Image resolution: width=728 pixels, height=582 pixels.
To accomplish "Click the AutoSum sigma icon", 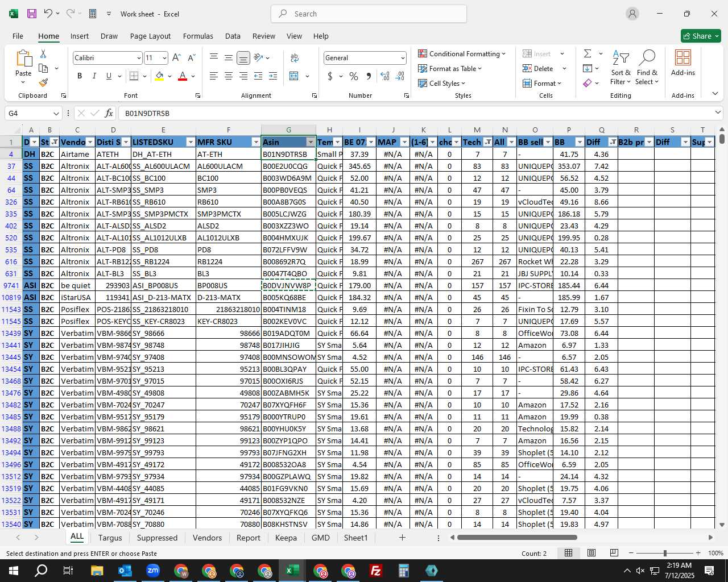I will pyautogui.click(x=588, y=53).
